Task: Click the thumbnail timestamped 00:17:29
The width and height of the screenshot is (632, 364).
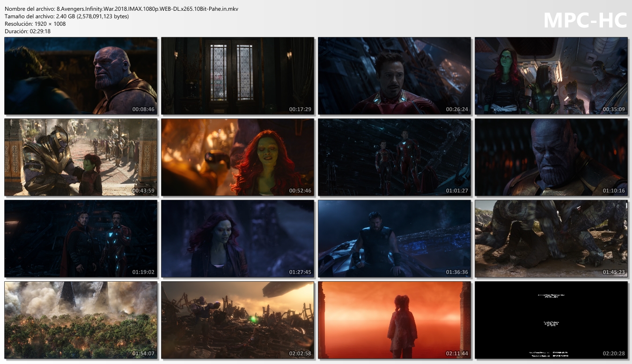Action: (x=237, y=76)
